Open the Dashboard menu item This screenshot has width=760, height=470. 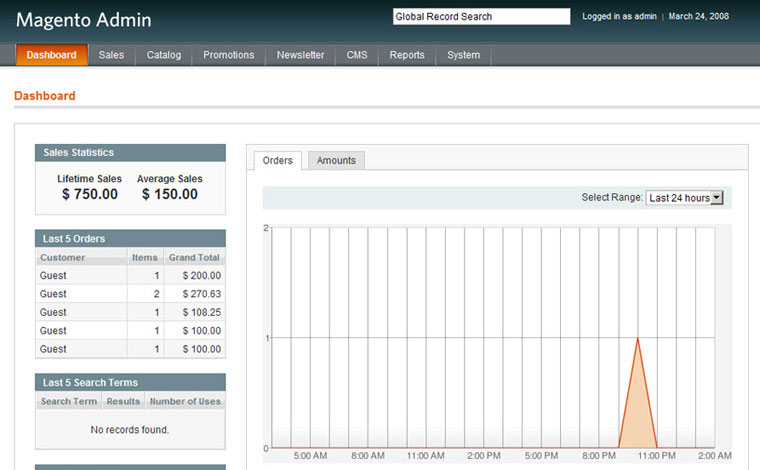pyautogui.click(x=51, y=55)
